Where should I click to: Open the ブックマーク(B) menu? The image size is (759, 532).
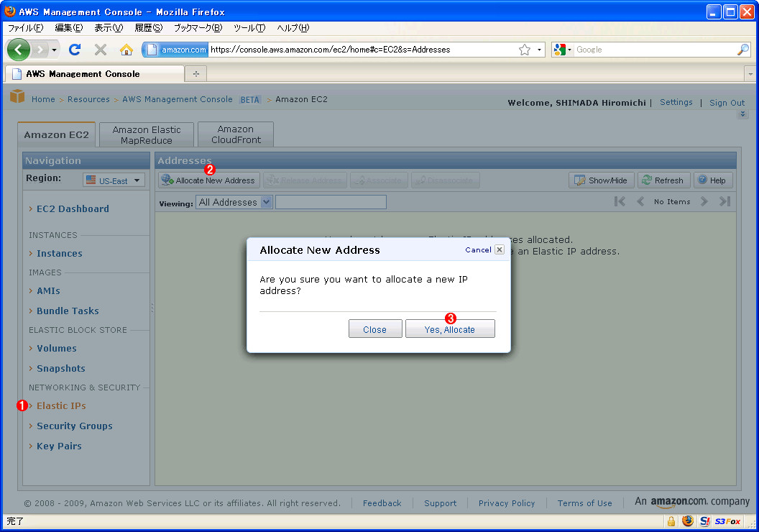(198, 28)
